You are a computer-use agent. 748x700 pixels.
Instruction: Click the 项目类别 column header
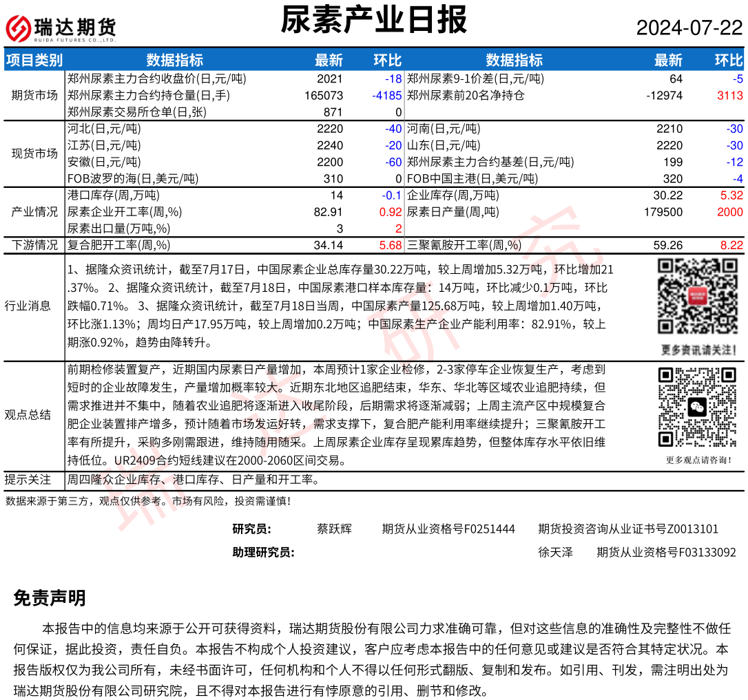pyautogui.click(x=34, y=60)
